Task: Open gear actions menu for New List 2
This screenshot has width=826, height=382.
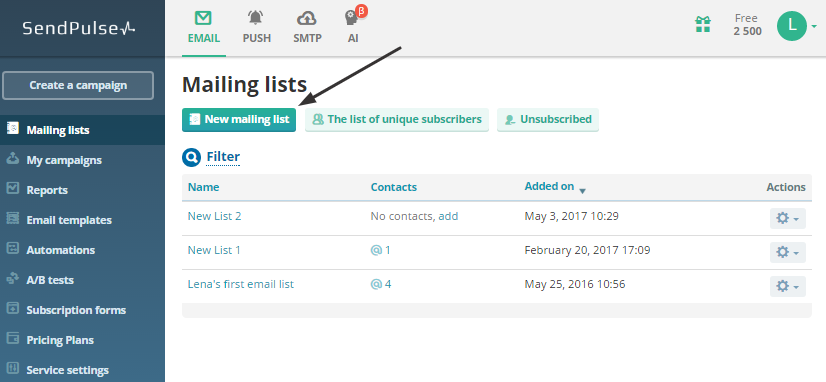Action: point(788,218)
